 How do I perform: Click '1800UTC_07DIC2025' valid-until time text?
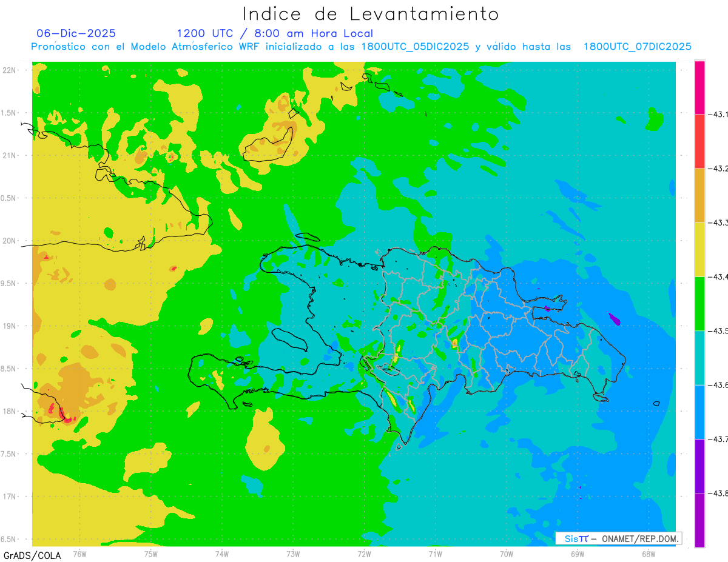point(638,47)
